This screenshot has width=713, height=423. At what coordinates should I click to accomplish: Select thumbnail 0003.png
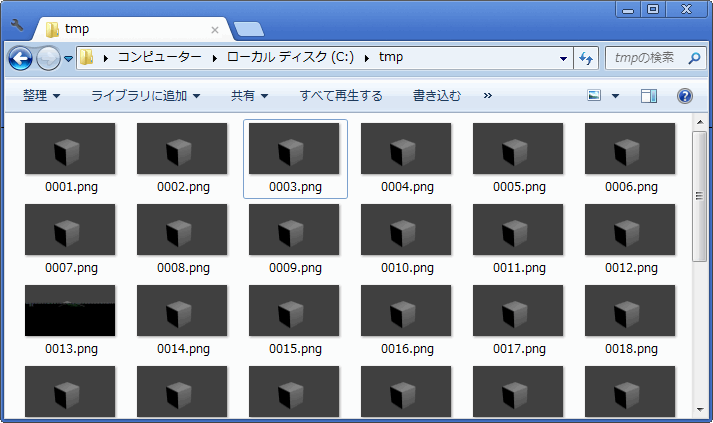294,148
